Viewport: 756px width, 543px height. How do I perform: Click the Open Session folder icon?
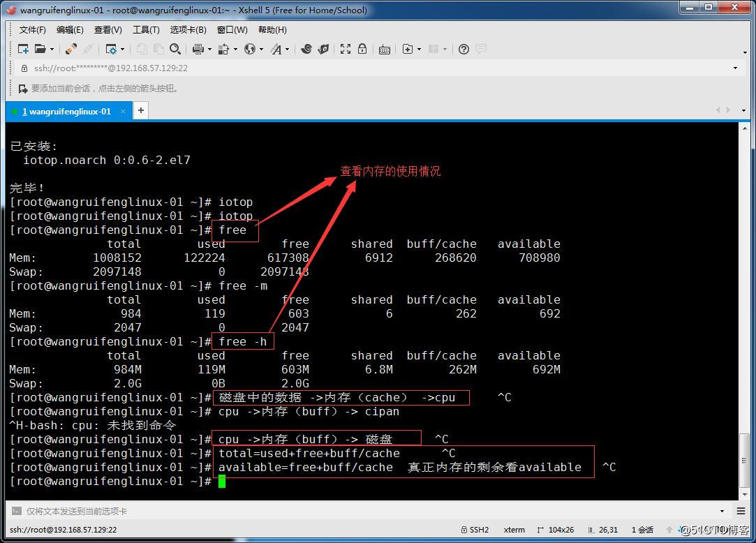(40, 49)
